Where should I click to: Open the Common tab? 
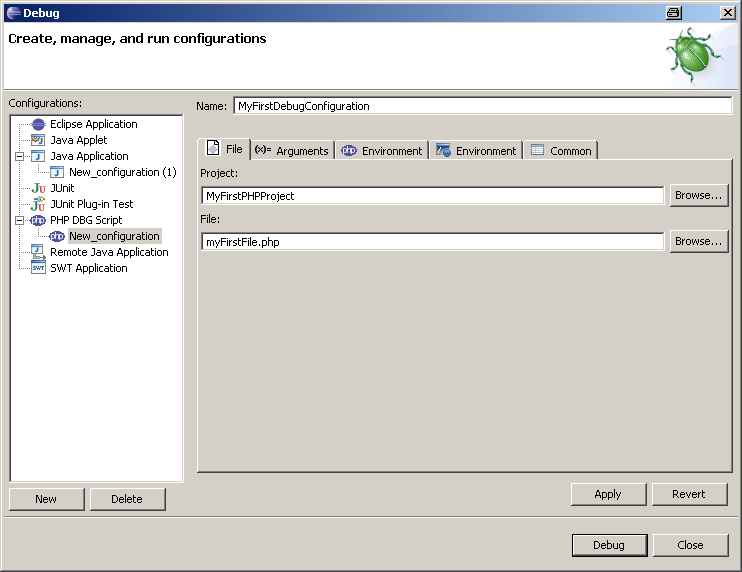point(562,150)
